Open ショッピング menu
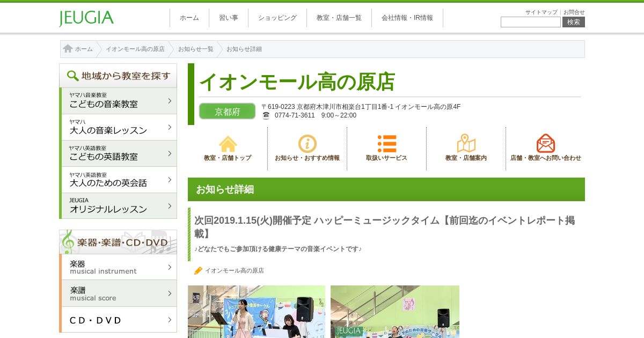644x338 pixels. coord(277,18)
